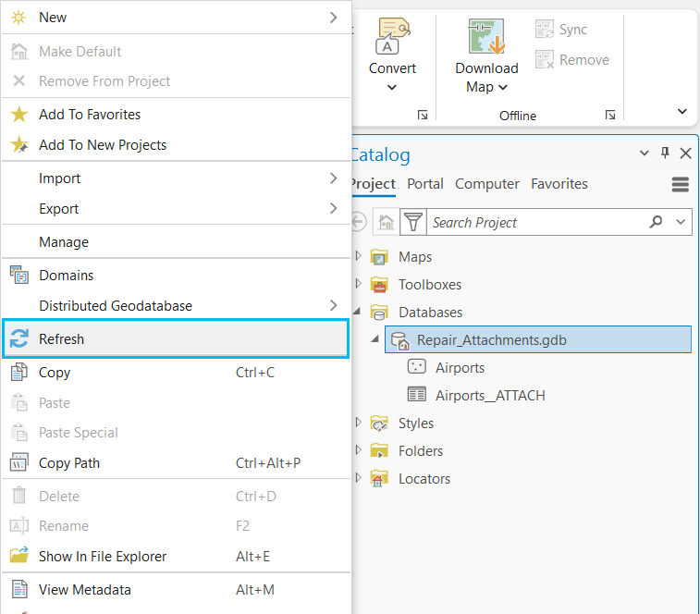This screenshot has height=614, width=700.
Task: Click the Domains icon
Action: click(18, 275)
